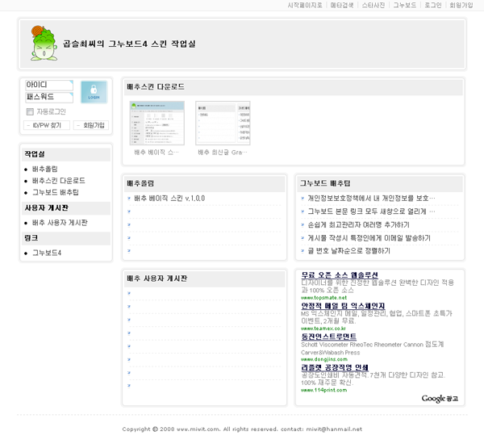Click the Google 광고 logo

(440, 399)
